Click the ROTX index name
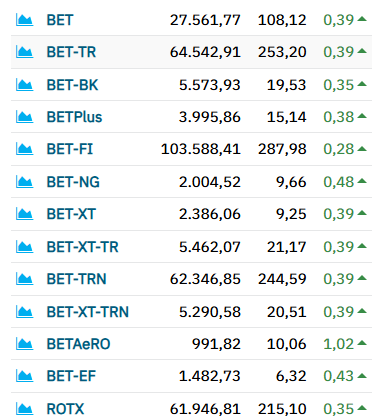 (x=65, y=409)
